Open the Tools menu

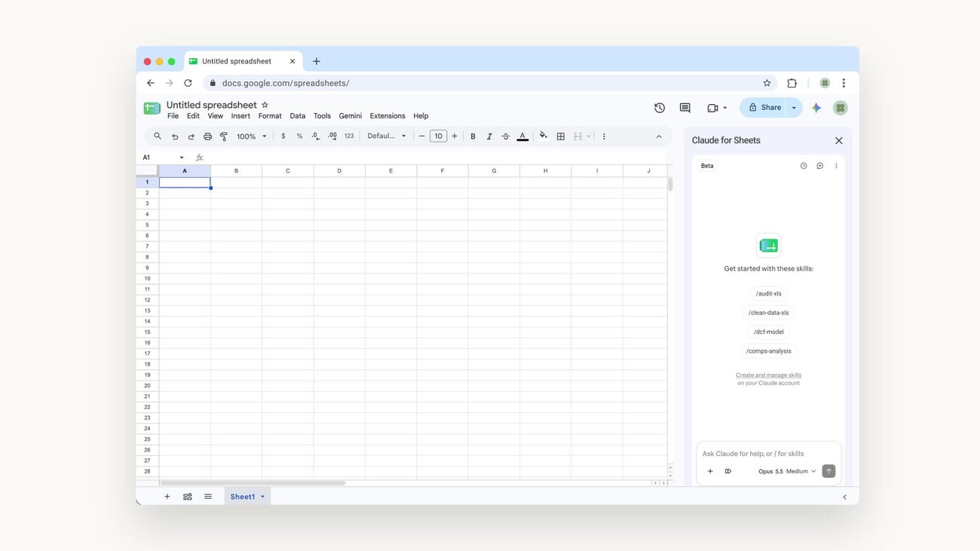[x=322, y=116]
